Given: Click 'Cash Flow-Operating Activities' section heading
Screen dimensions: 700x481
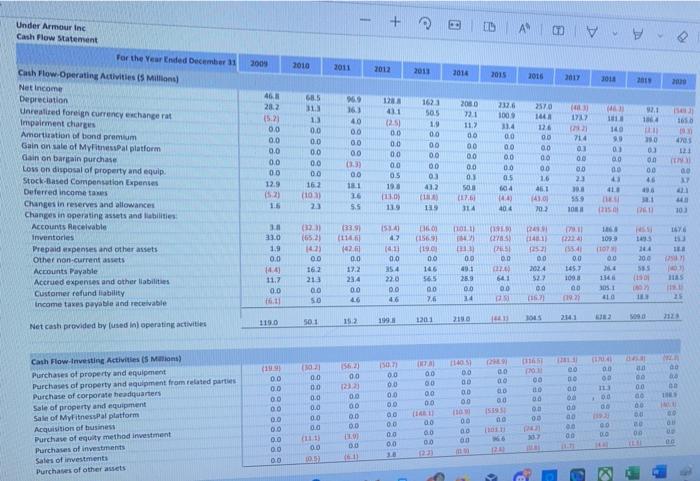Looking at the screenshot, I should pos(98,76).
